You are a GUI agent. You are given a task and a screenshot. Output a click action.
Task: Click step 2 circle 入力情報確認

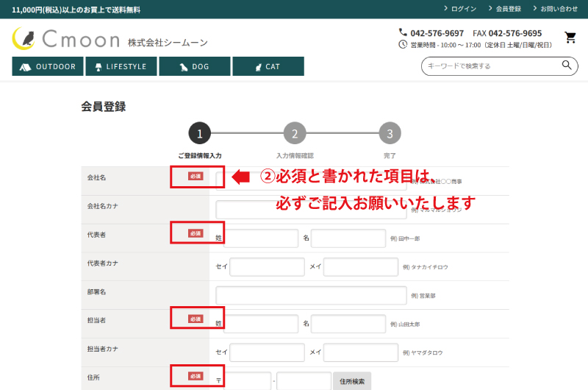[295, 133]
